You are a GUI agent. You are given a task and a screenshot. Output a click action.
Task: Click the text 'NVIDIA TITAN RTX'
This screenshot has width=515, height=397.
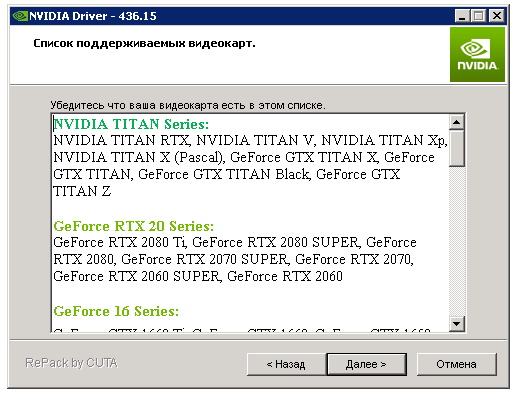121,140
